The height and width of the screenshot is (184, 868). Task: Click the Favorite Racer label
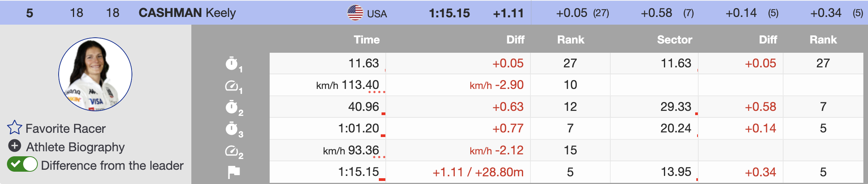point(66,129)
